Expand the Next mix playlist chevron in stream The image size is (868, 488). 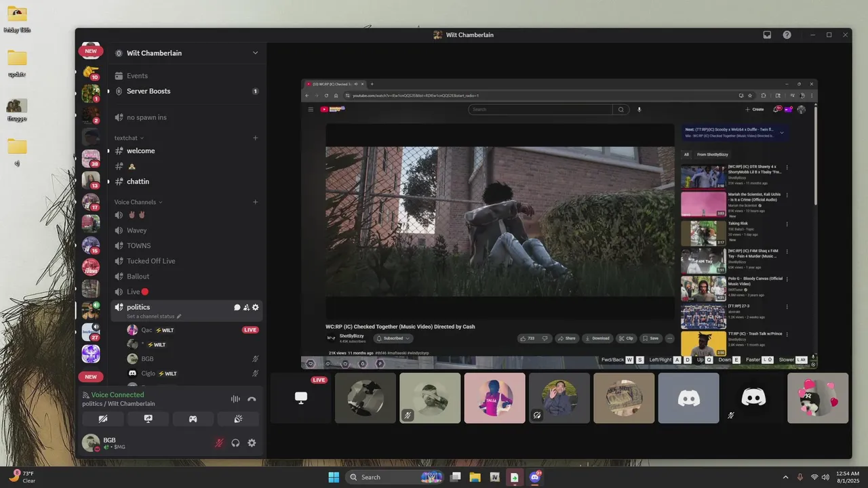point(781,132)
